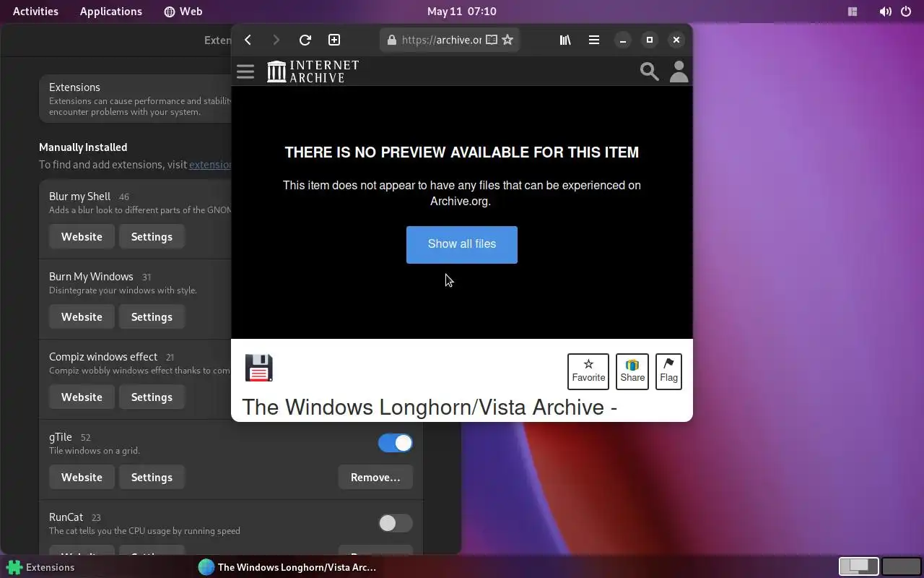Open Burn My Windows Settings
The height and width of the screenshot is (578, 924).
(152, 317)
